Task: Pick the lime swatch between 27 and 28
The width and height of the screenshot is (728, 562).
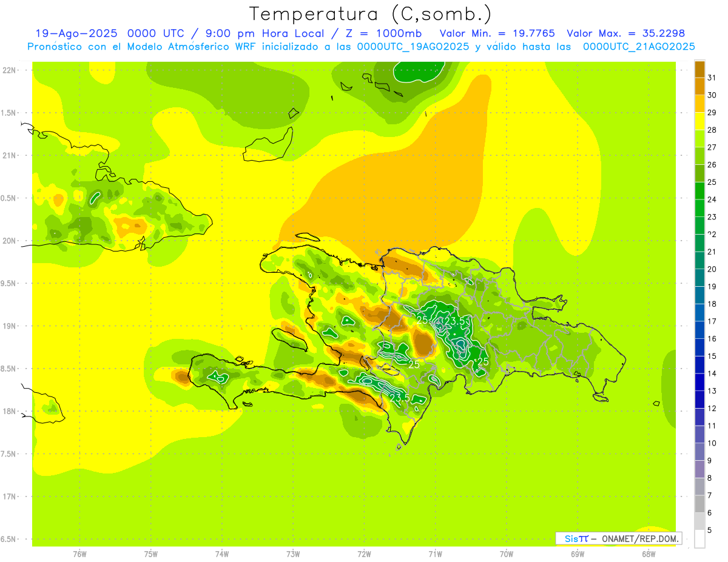Action: click(x=699, y=139)
